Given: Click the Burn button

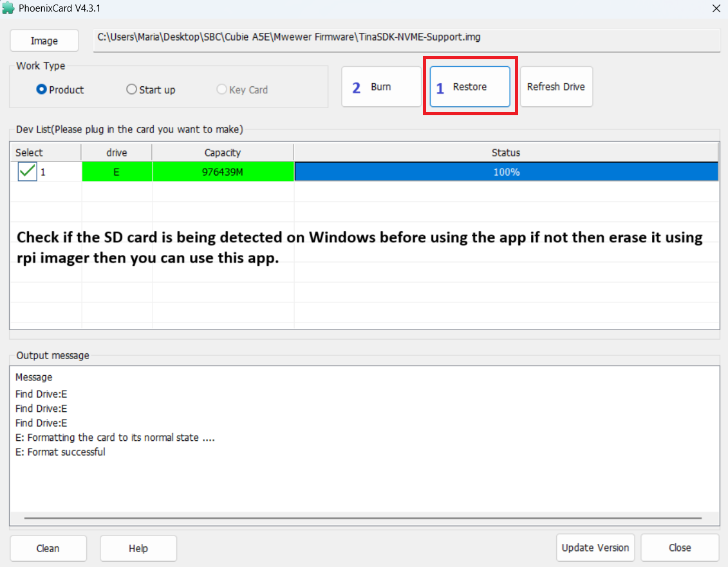Looking at the screenshot, I should point(381,87).
